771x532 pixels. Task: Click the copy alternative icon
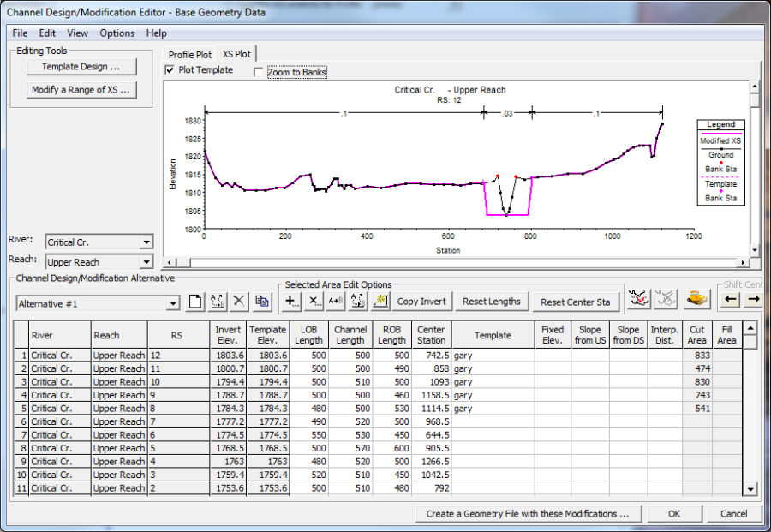262,302
